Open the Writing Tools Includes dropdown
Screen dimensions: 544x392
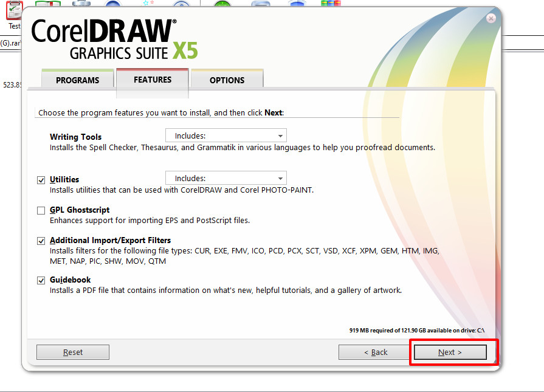click(x=226, y=136)
